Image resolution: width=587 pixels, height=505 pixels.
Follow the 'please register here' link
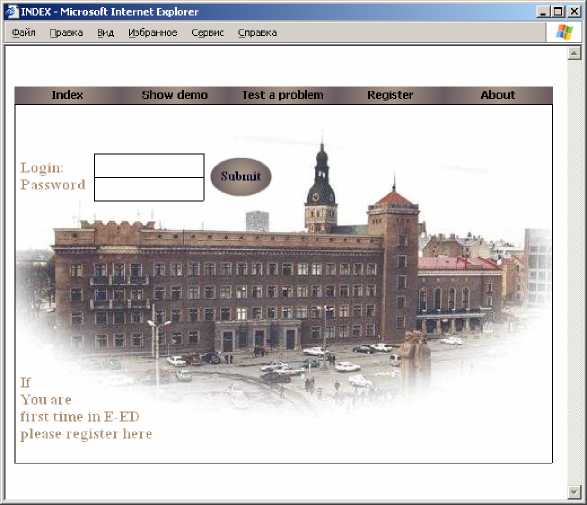(x=86, y=434)
